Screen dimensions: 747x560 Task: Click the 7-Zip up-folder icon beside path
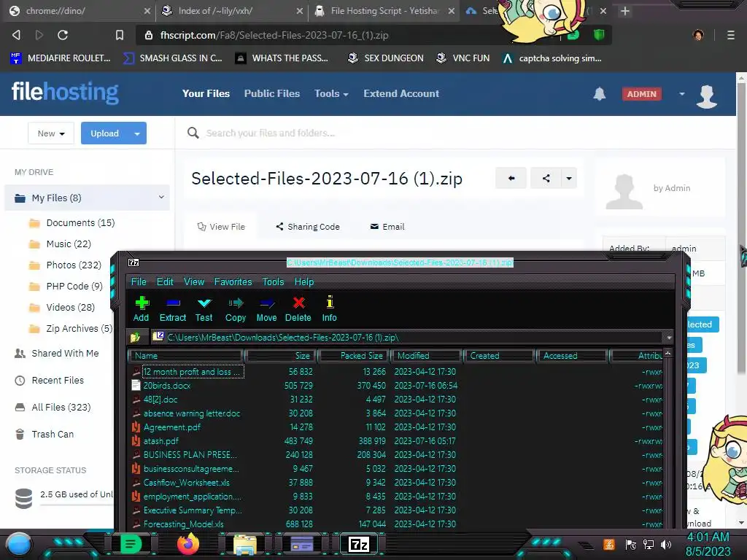tap(135, 337)
